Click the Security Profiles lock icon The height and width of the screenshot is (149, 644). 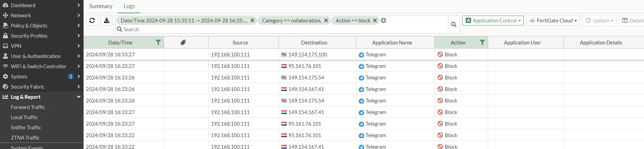tap(5, 36)
